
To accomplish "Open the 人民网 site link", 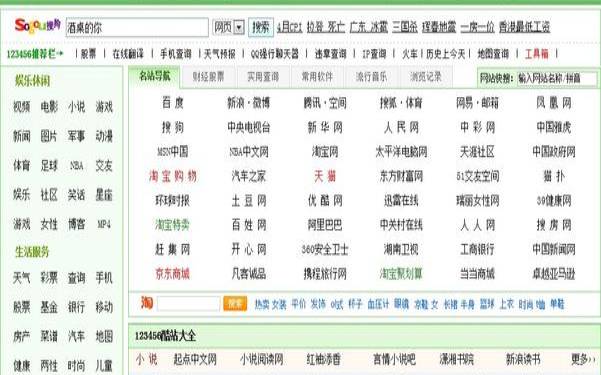I will [x=401, y=127].
